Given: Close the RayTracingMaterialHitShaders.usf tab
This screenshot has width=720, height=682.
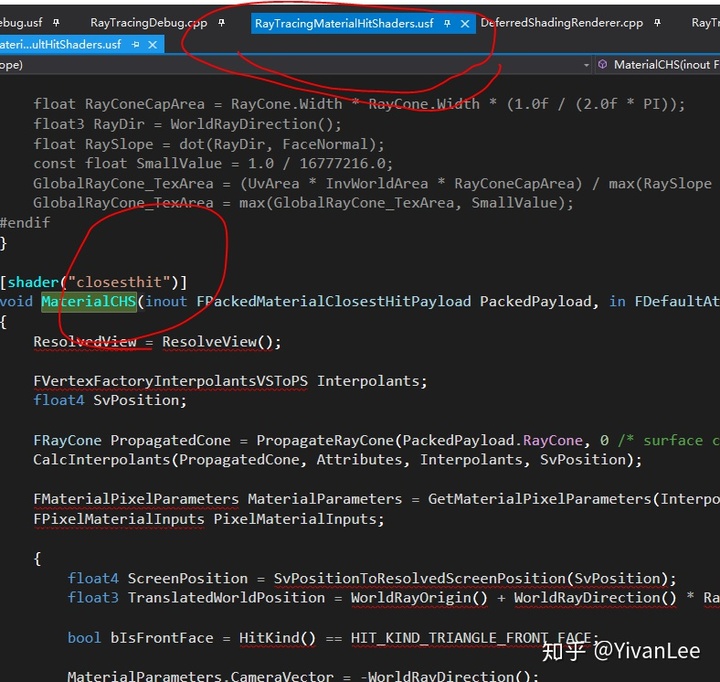Looking at the screenshot, I should pyautogui.click(x=465, y=23).
